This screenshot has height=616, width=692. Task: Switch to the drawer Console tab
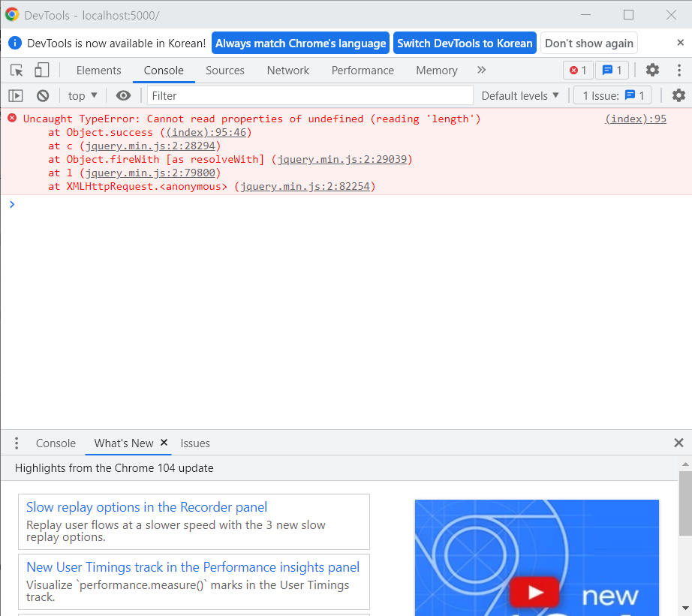pos(56,443)
